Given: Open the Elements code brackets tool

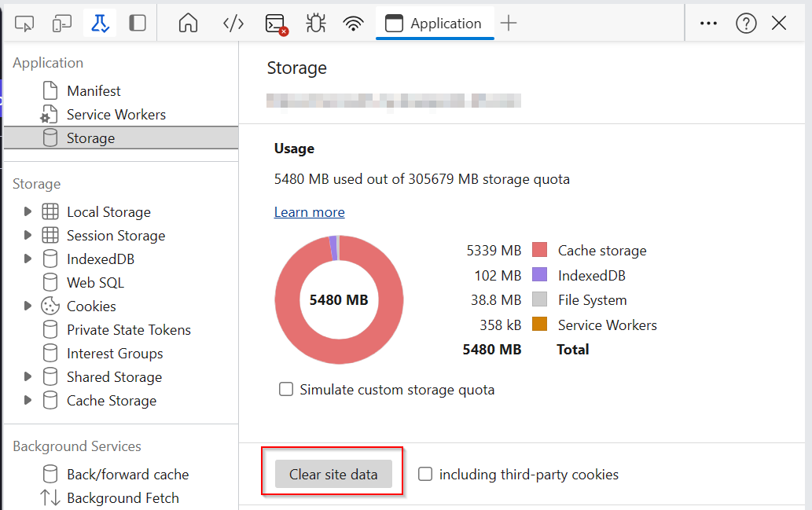Looking at the screenshot, I should pos(233,24).
